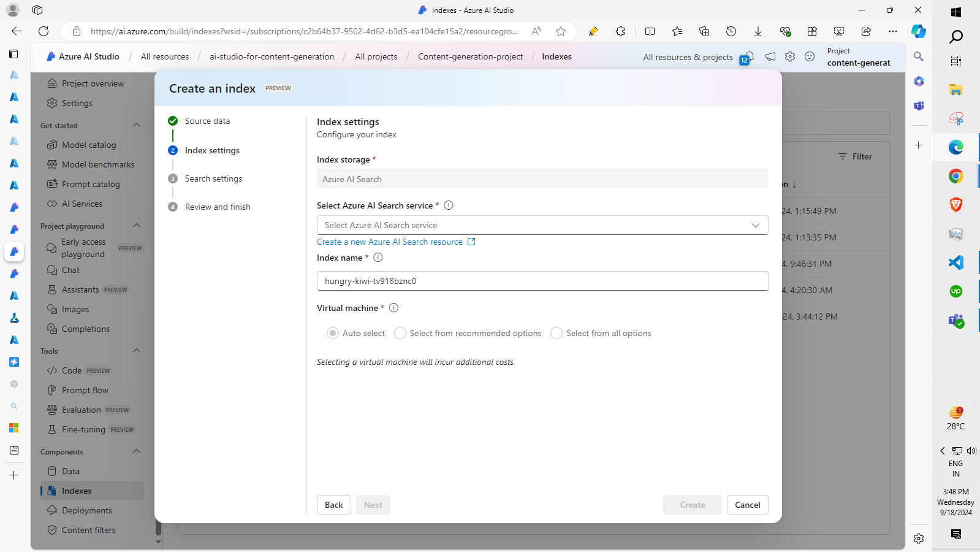Open the Data component in sidebar
Screen dimensions: 980x552
70,471
